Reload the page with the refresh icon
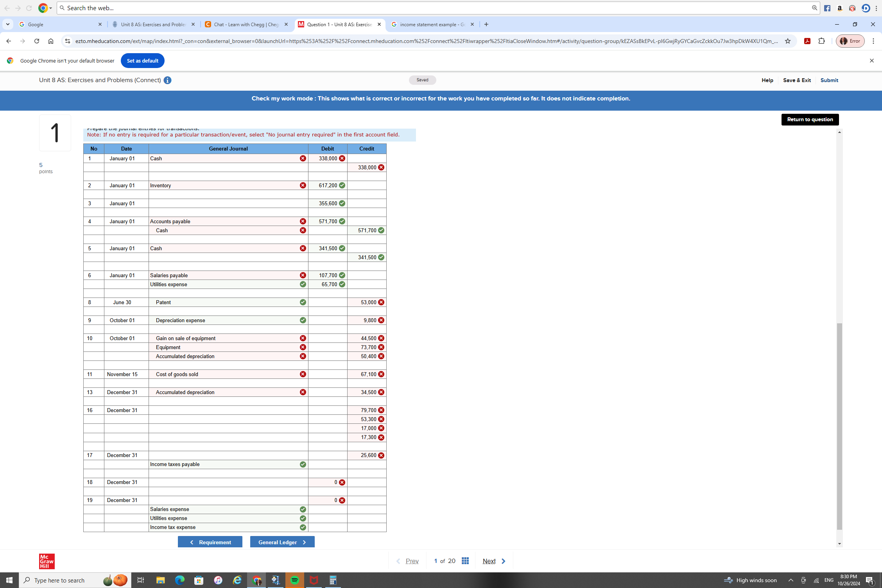This screenshot has width=882, height=588. tap(37, 41)
